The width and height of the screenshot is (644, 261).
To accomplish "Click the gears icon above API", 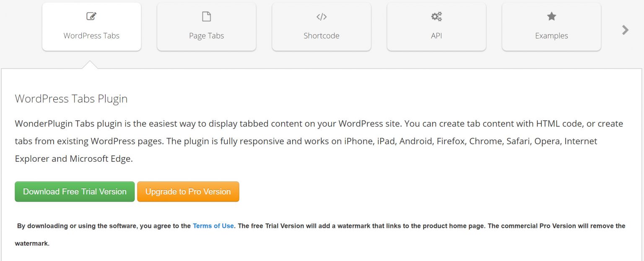I will click(x=436, y=17).
